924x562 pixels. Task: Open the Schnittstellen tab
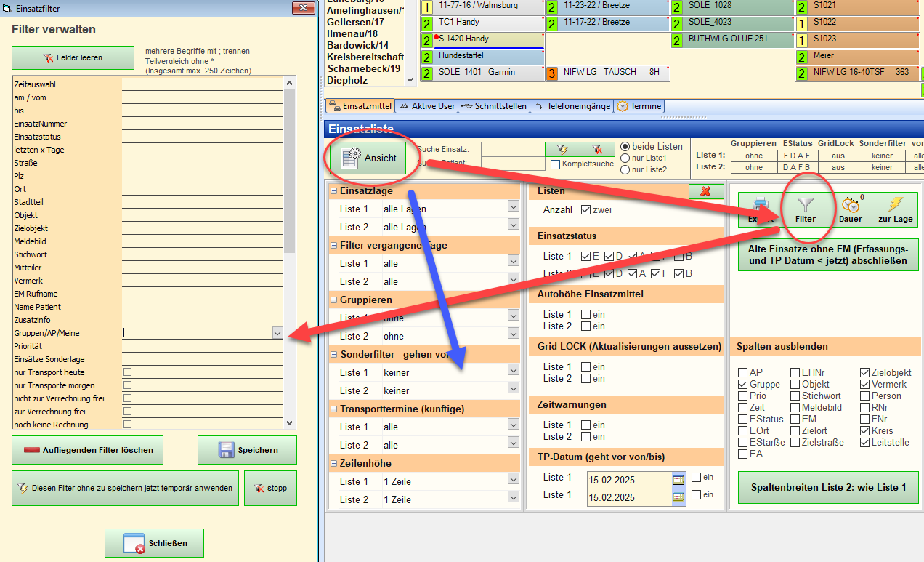coord(493,106)
